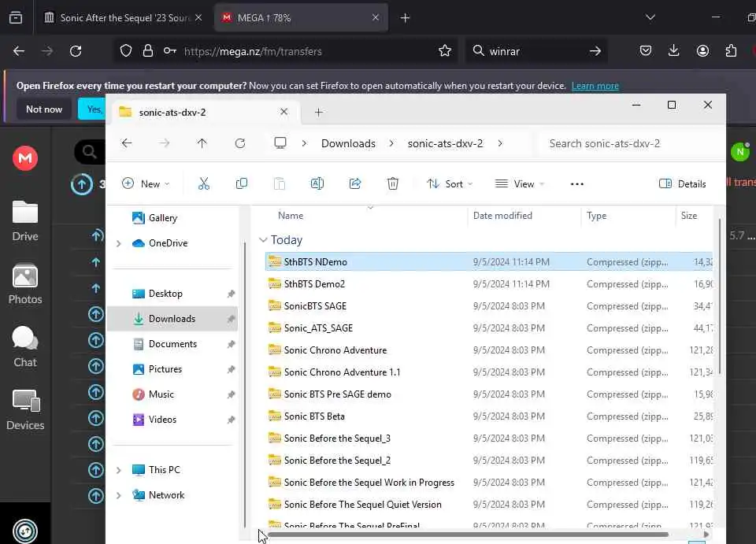
Task: Open MEGA Drive in the sidebar
Action: [25, 221]
